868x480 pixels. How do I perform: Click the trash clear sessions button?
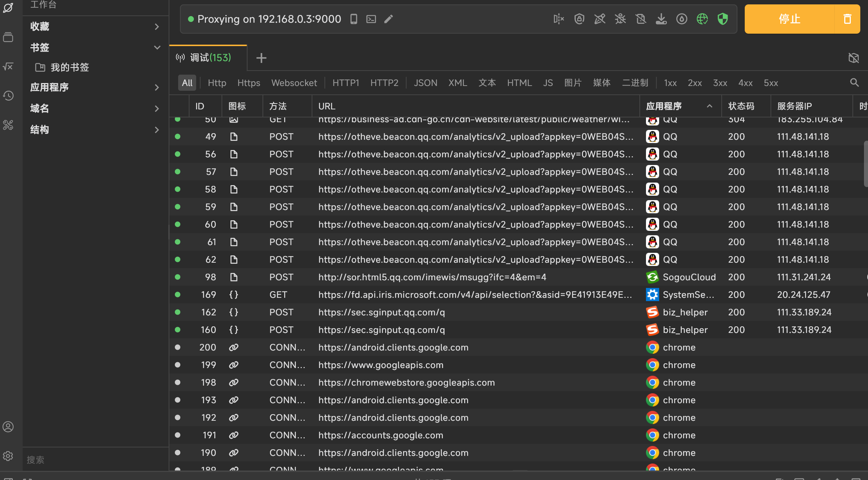coord(847,19)
